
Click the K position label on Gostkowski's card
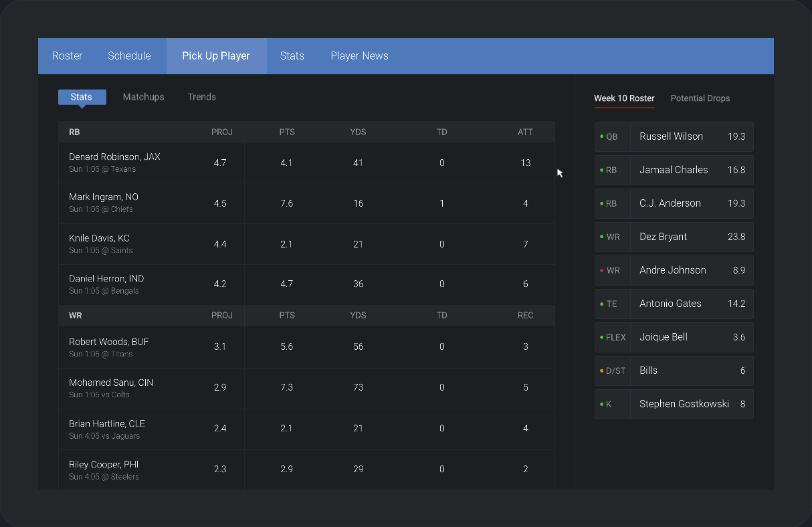click(x=609, y=404)
